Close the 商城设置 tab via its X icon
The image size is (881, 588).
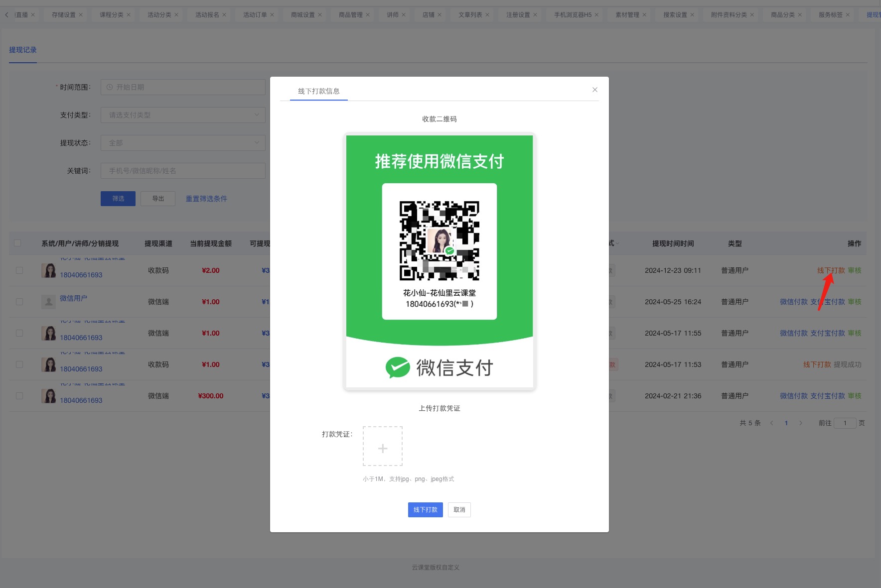320,15
